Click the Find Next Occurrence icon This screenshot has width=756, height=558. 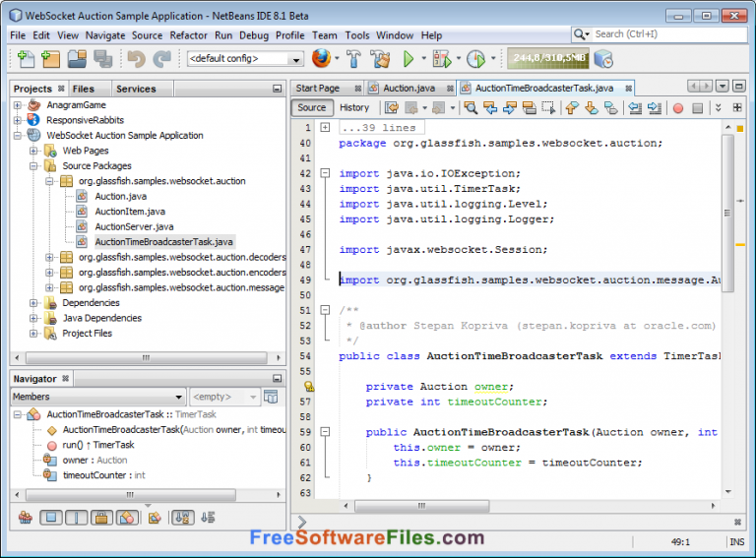(x=510, y=108)
